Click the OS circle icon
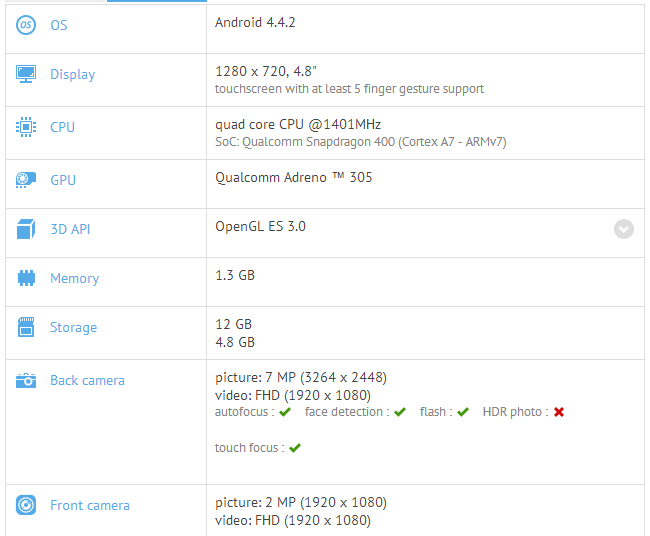650x536 pixels. [26, 25]
